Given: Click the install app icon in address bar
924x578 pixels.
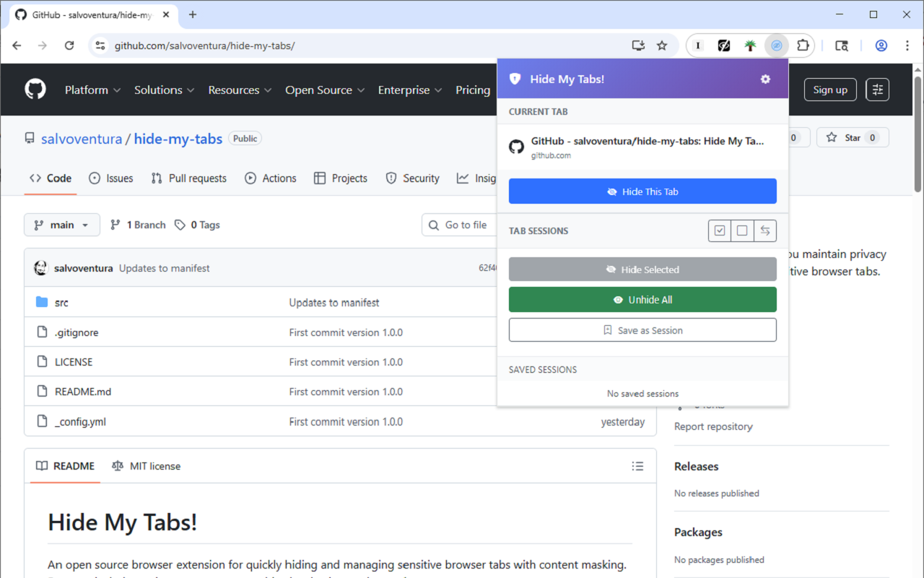Looking at the screenshot, I should [x=638, y=46].
